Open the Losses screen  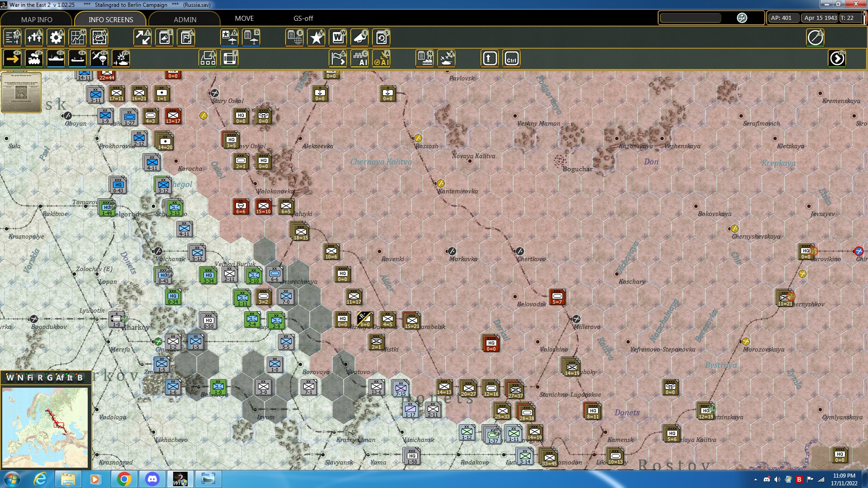click(34, 38)
